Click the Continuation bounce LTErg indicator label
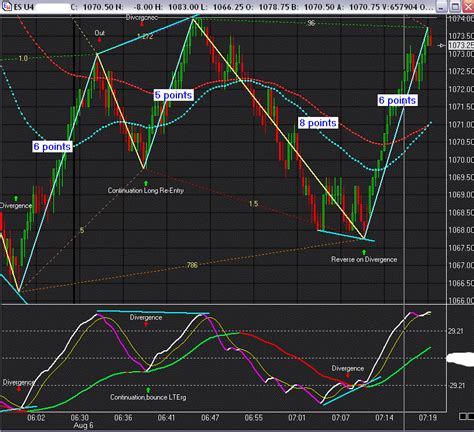Viewport: 474px width, 432px height. coord(148,397)
